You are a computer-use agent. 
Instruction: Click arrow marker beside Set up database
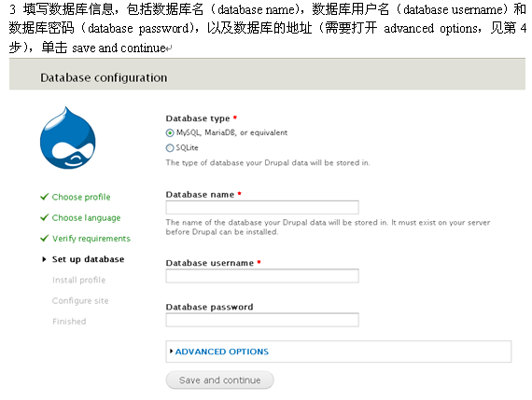tap(44, 259)
